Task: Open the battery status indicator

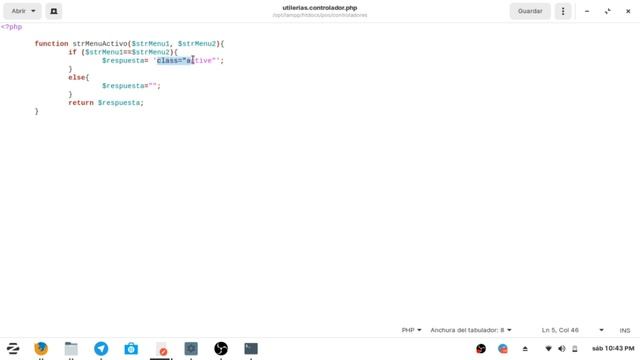Action: tap(575, 349)
